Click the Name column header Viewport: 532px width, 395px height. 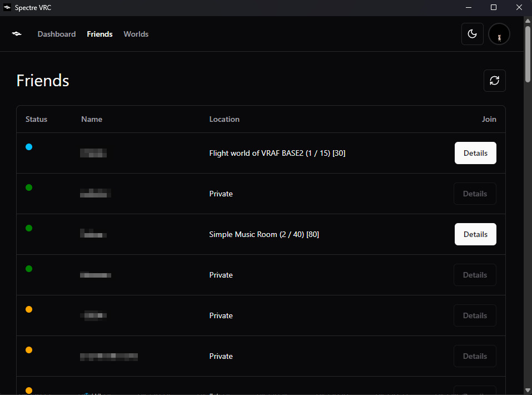(x=92, y=119)
